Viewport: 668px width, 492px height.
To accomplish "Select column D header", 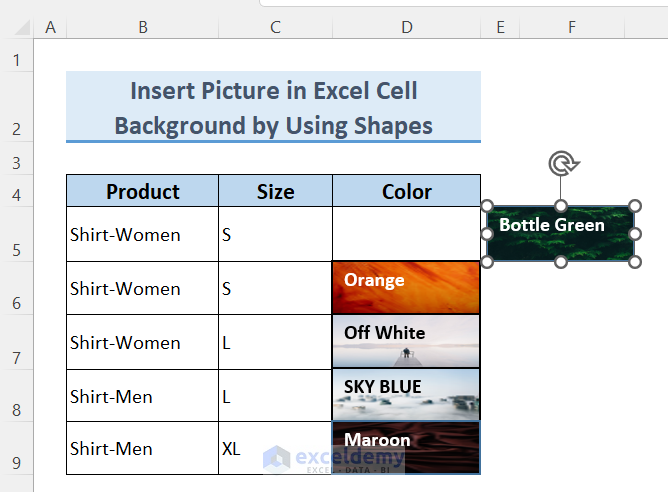I will [x=406, y=27].
